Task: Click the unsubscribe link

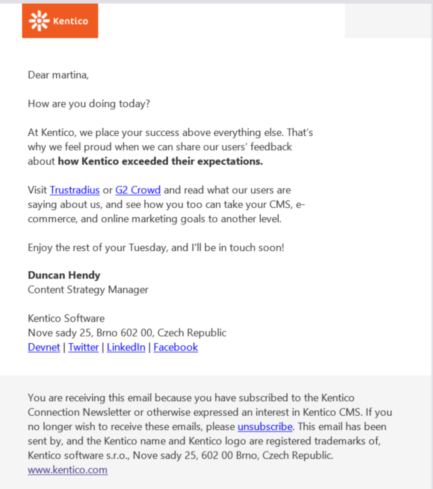Action: tap(265, 427)
